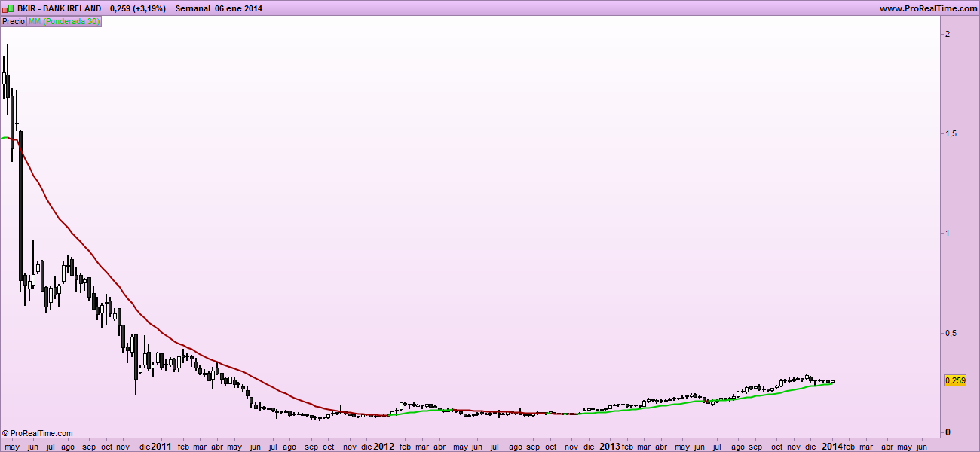Click the yellow 0,259 current price tag
The image size is (980, 452).
coord(955,381)
